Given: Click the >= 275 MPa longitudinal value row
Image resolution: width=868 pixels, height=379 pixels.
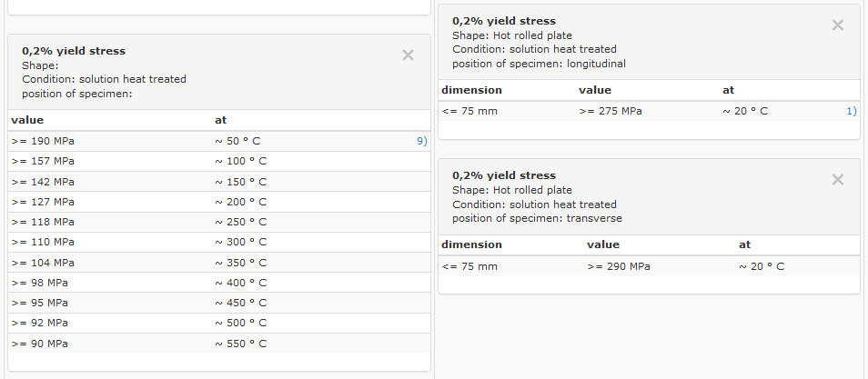Looking at the screenshot, I should (x=649, y=111).
